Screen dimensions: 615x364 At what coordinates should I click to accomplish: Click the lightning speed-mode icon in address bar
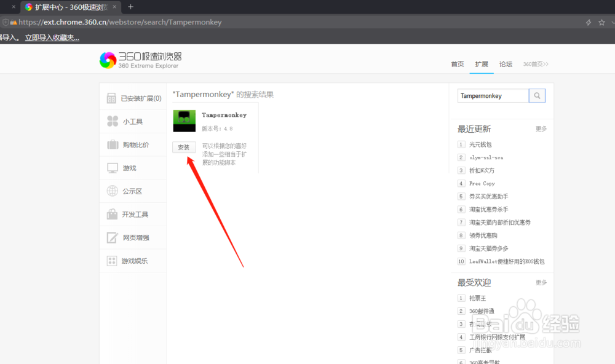pos(589,22)
